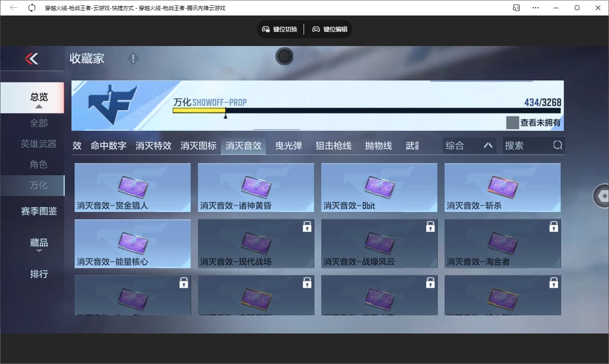The width and height of the screenshot is (609, 364).
Task: Click the red back arrow icon
Action: pos(31,58)
